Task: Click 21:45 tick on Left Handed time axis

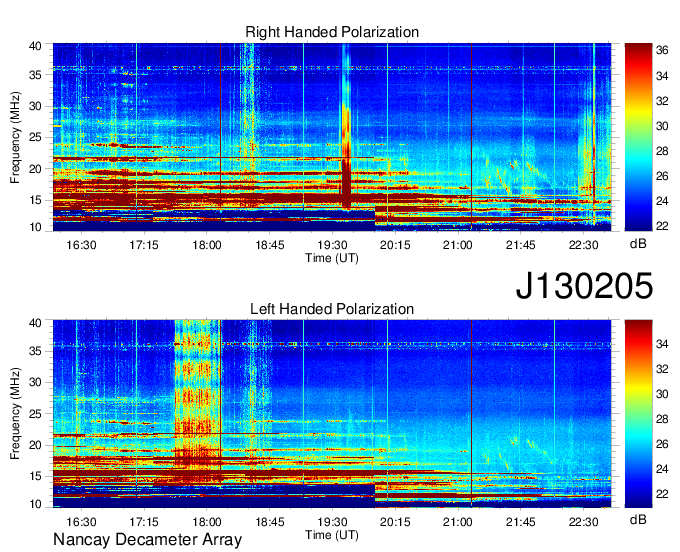Action: pyautogui.click(x=520, y=522)
